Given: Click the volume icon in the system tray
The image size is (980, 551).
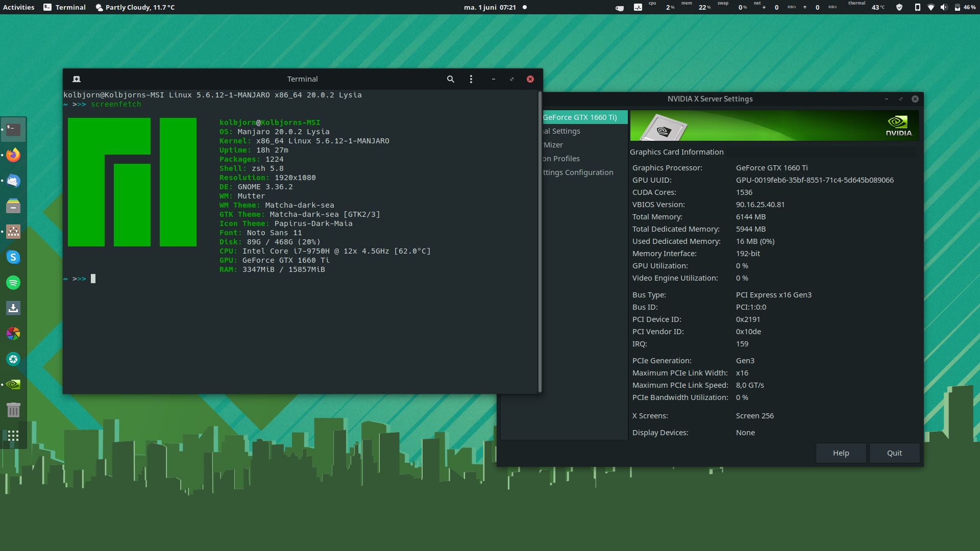Looking at the screenshot, I should tap(944, 7).
